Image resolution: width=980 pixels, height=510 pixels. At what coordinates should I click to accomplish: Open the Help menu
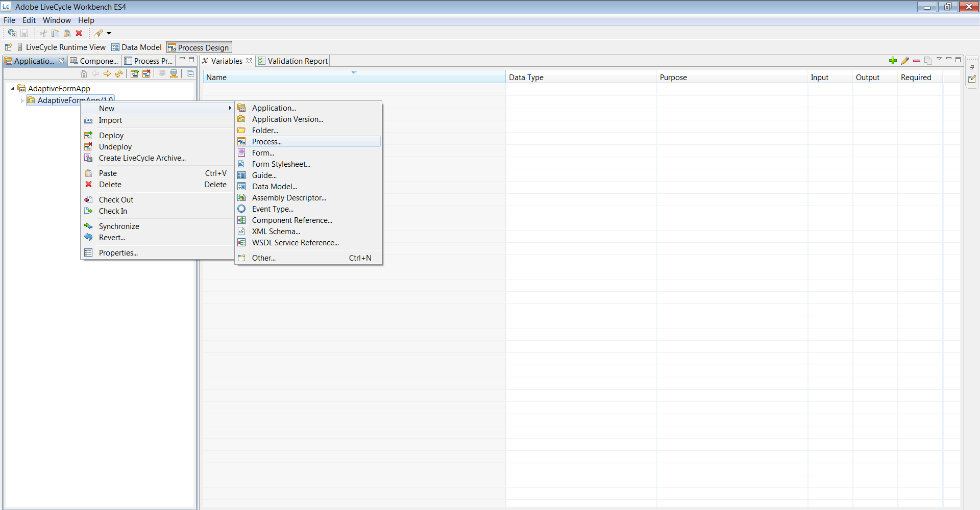click(x=86, y=20)
